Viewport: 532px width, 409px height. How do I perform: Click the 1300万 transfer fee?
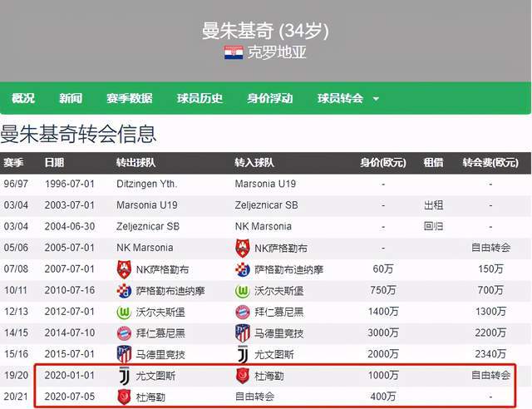point(490,312)
